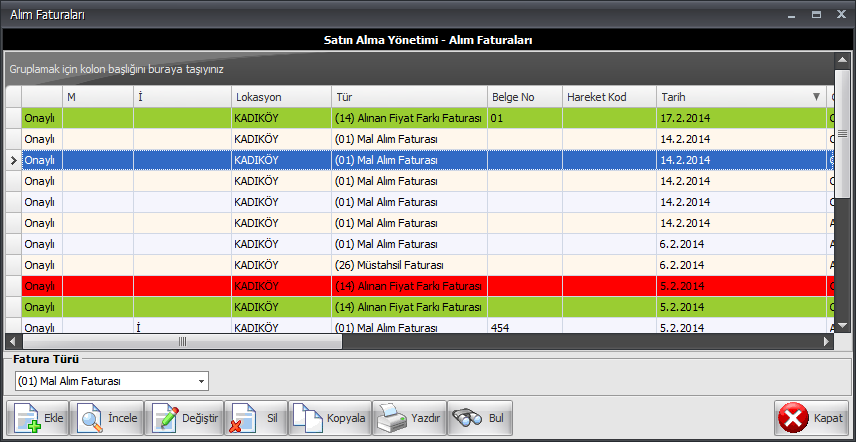The width and height of the screenshot is (856, 442).
Task: Click Belge No cell '454'
Action: click(525, 328)
